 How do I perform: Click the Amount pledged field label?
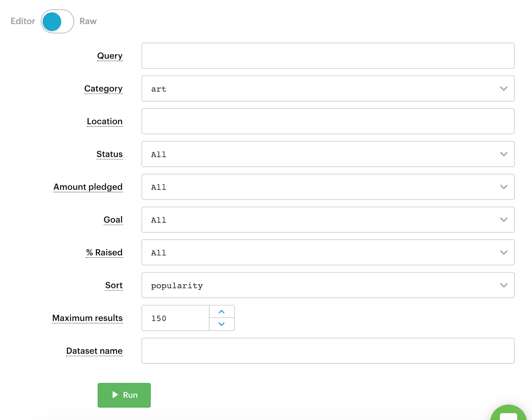tap(88, 187)
